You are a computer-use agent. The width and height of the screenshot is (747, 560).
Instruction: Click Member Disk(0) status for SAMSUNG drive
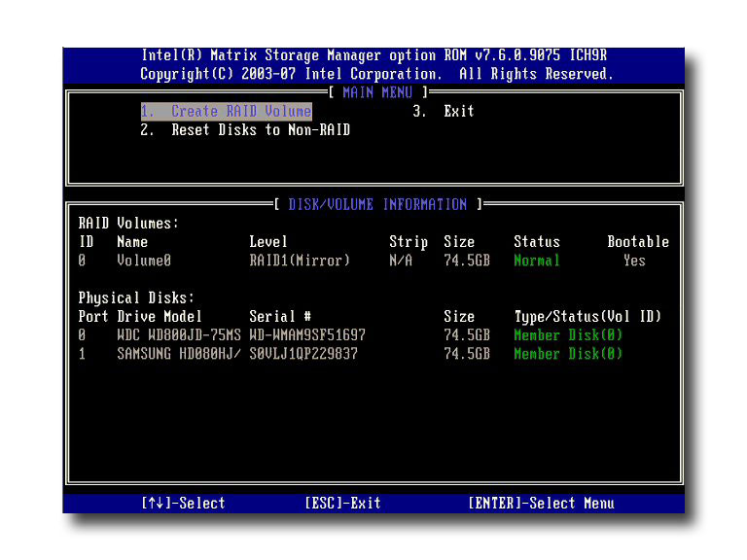(x=568, y=353)
